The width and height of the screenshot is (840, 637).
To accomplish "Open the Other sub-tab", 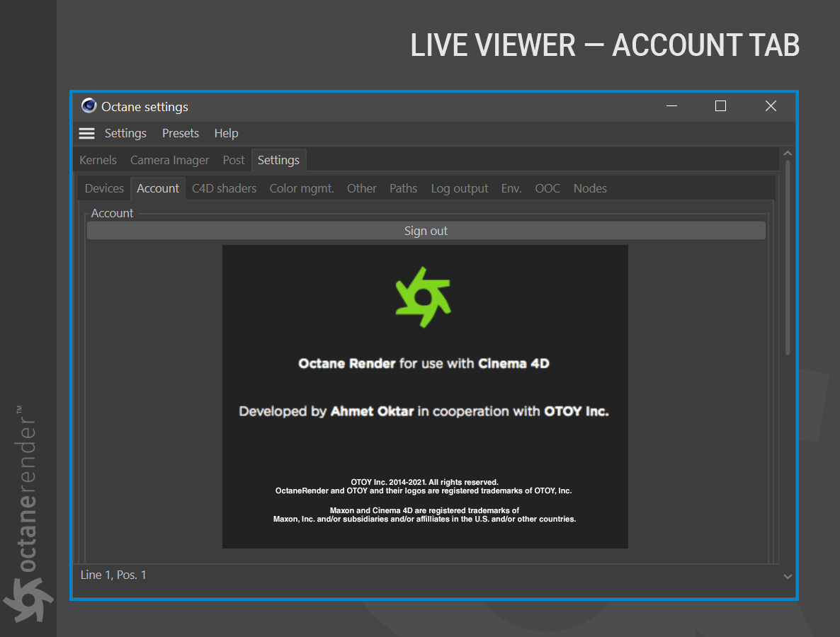I will click(x=362, y=188).
